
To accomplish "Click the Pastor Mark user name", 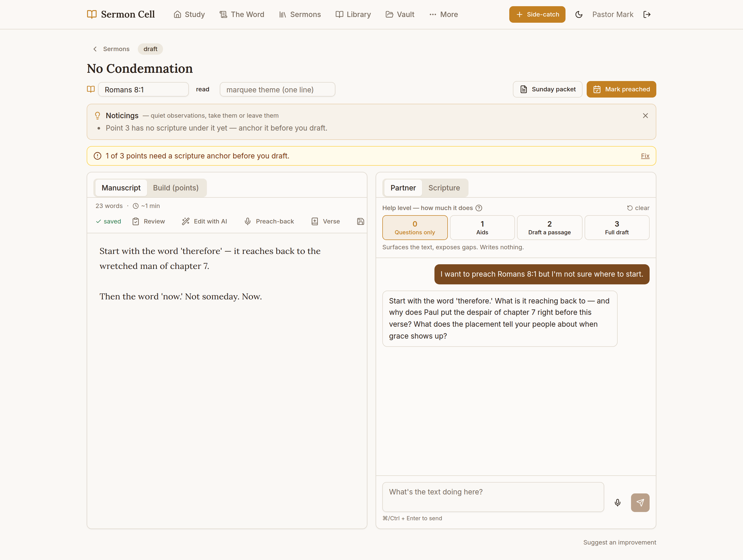I will coord(613,14).
